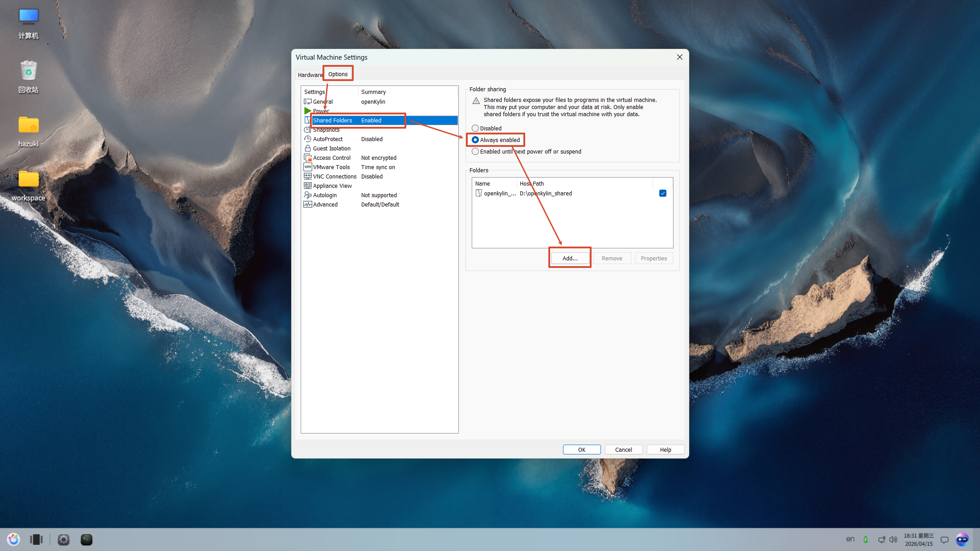Open the multitasking view taskbar icon
Screen dimensions: 980x551
36,539
